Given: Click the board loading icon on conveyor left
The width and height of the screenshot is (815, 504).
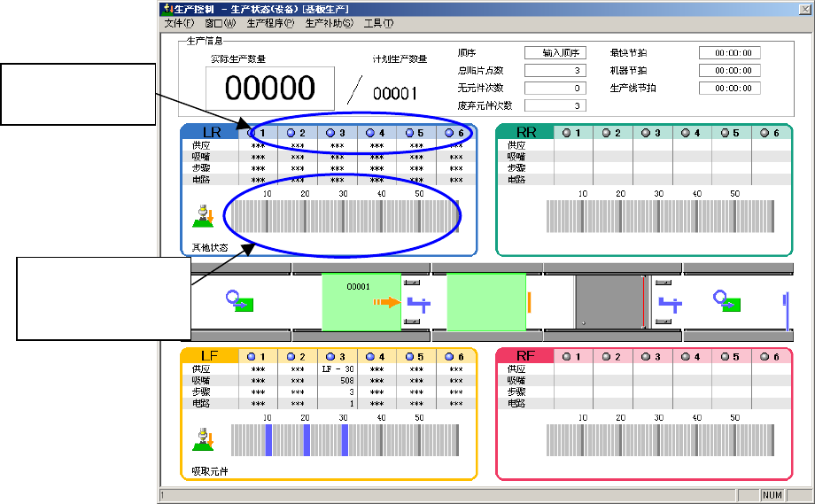Looking at the screenshot, I should pyautogui.click(x=239, y=301).
